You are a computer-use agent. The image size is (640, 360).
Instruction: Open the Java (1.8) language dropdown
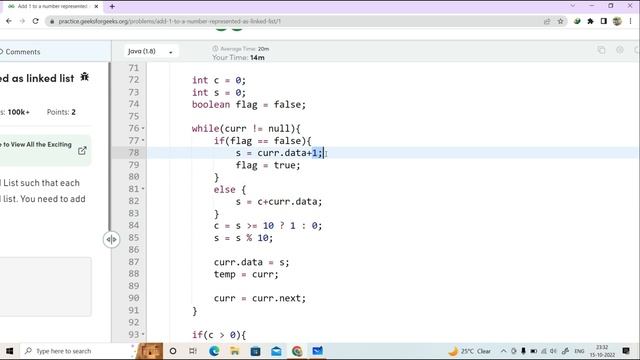(151, 51)
